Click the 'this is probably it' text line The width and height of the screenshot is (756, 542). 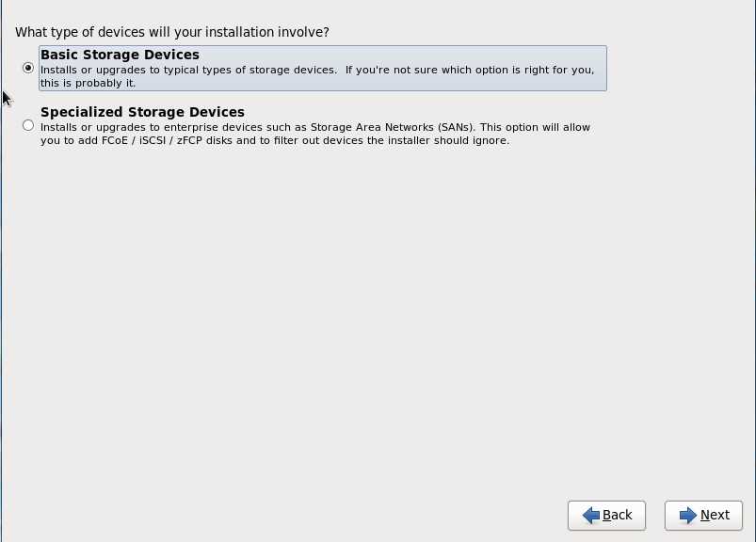pyautogui.click(x=88, y=83)
